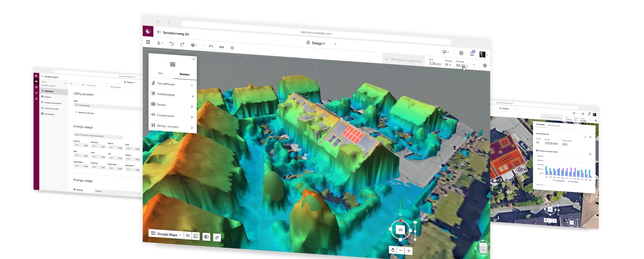Click the address bar app.aurorasolar.com

coord(316,33)
